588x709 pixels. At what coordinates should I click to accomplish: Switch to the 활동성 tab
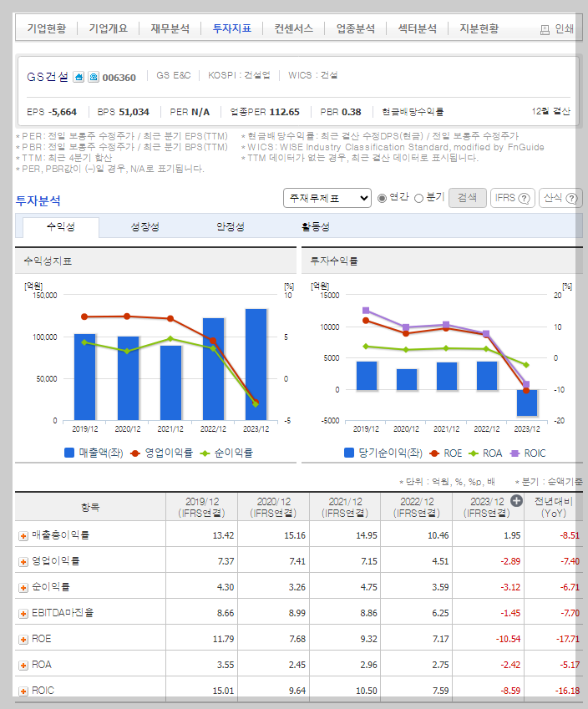click(x=315, y=226)
